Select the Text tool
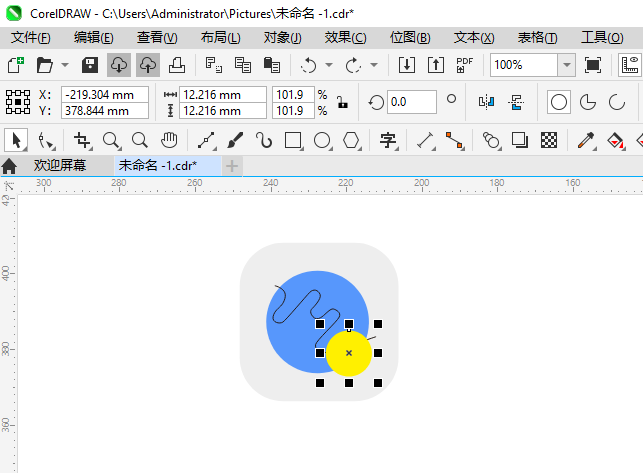Image resolution: width=643 pixels, height=473 pixels. [388, 140]
